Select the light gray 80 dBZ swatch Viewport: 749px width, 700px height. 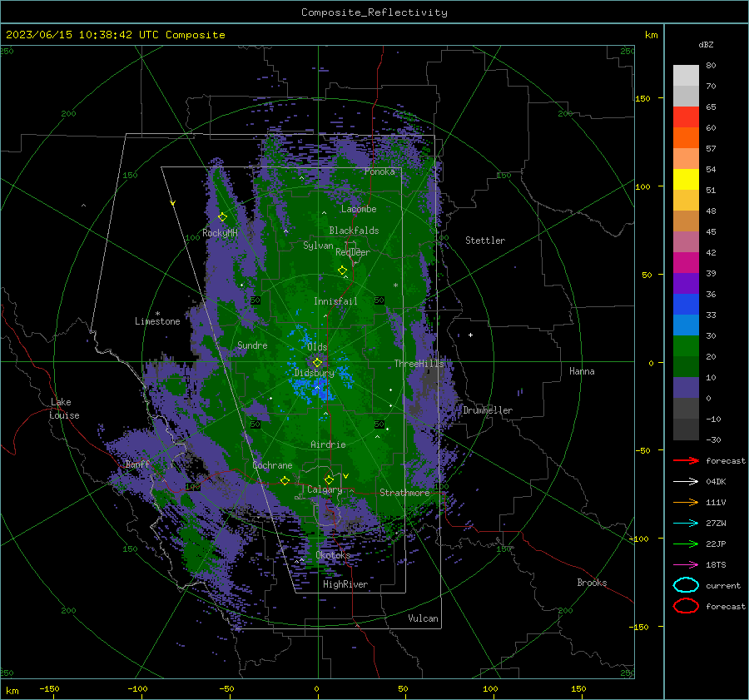(686, 75)
